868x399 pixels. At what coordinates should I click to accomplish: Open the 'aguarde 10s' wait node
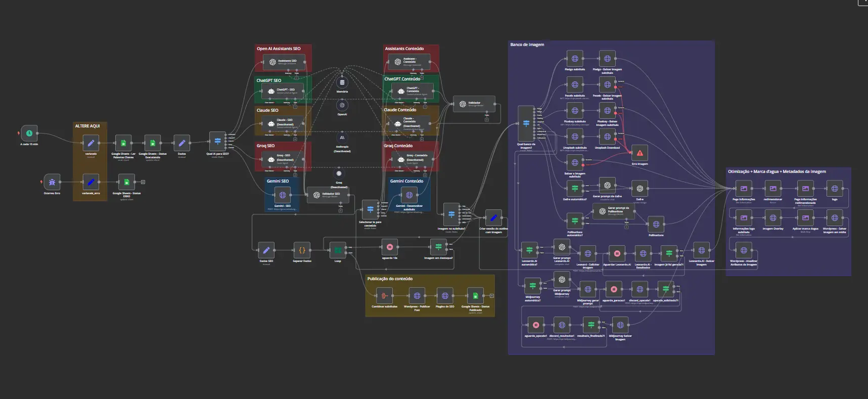click(390, 247)
